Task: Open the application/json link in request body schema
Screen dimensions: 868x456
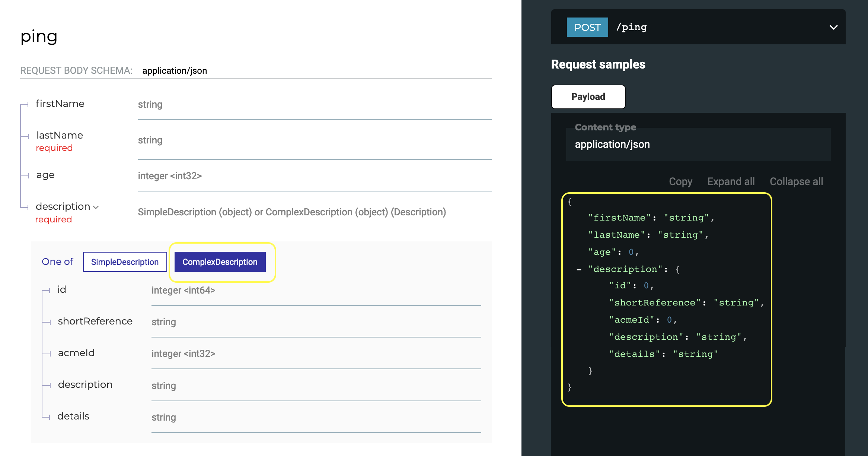Action: click(175, 70)
